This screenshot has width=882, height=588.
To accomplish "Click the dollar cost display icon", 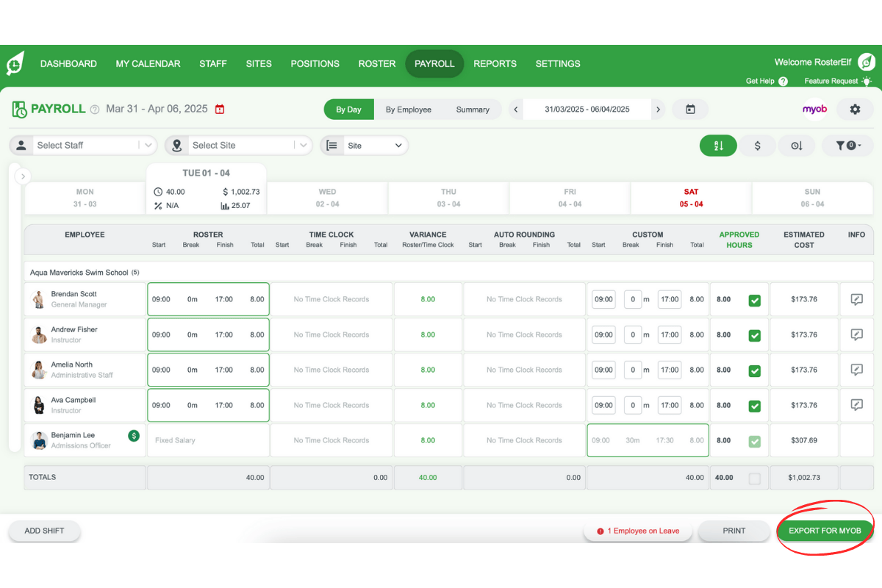I will (x=758, y=146).
